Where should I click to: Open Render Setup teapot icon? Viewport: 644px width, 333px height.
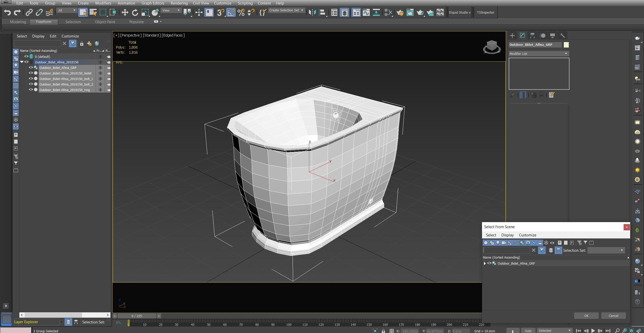point(400,12)
